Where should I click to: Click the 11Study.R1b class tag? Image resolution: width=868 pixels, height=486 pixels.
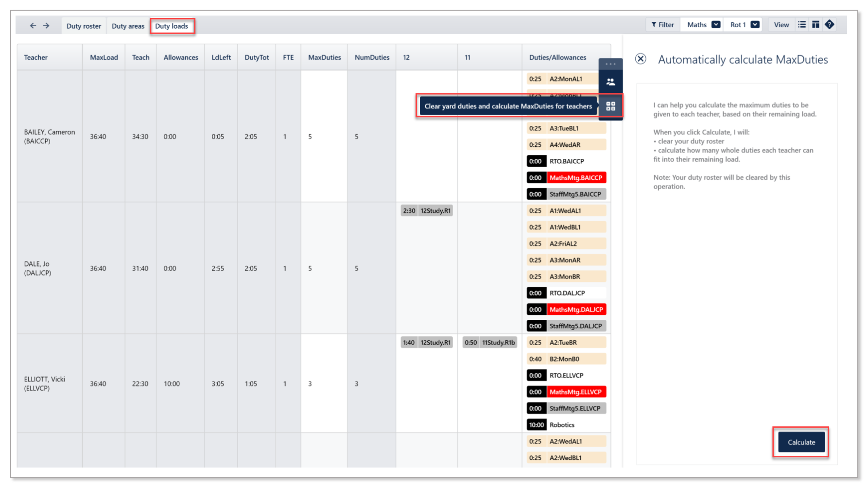tap(489, 343)
